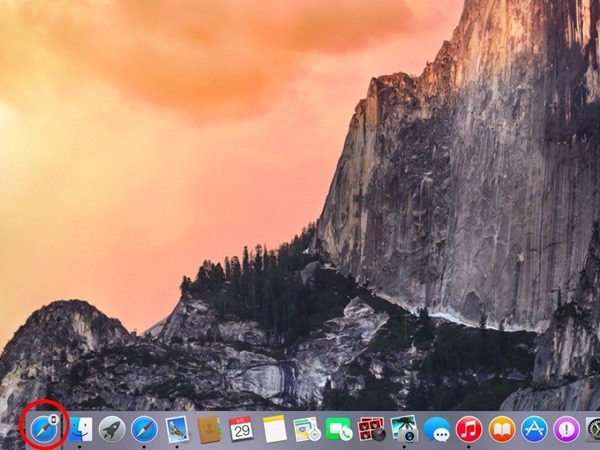600x450 pixels.
Task: Open the blue App Store icon
Action: [534, 429]
